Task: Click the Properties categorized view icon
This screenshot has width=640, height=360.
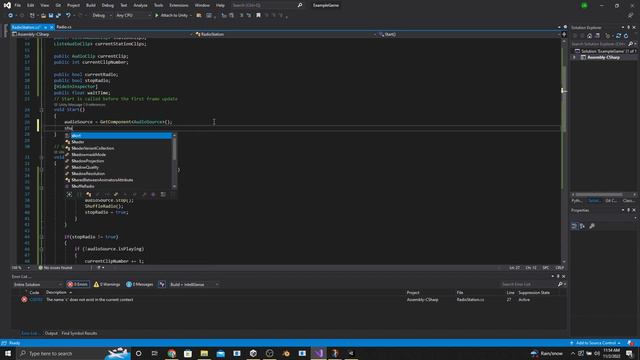Action: click(x=574, y=226)
